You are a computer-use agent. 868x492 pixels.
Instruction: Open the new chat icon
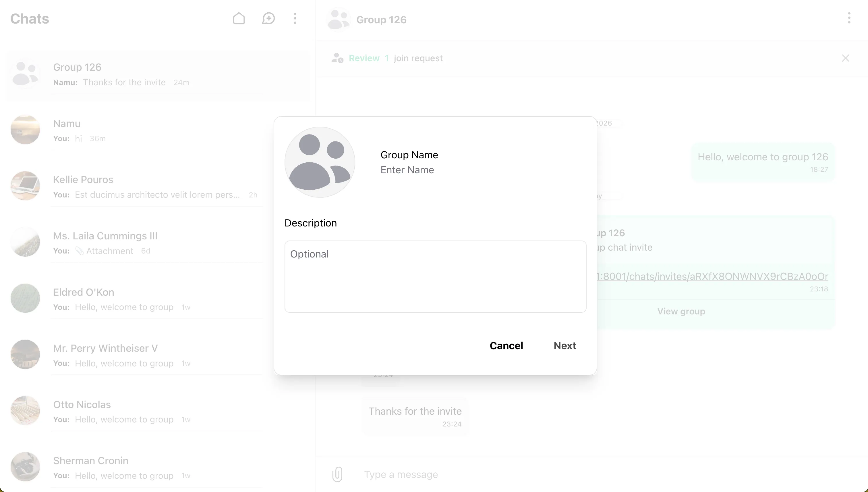268,19
